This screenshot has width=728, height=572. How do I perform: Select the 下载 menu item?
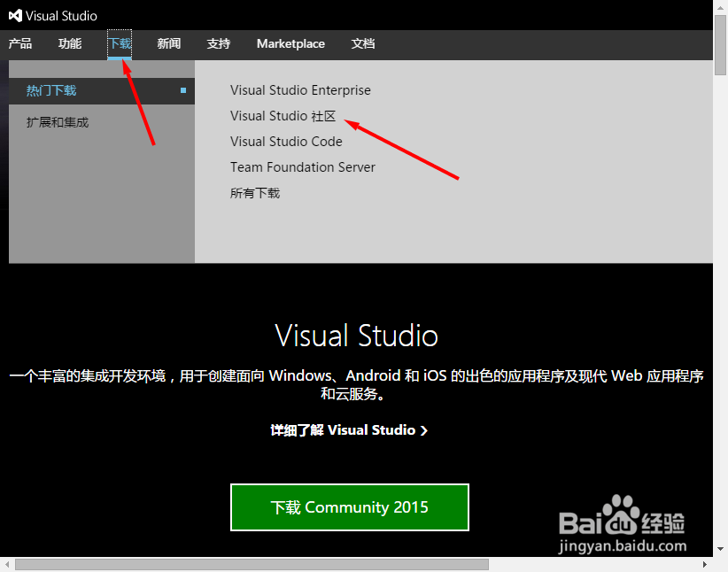point(120,43)
